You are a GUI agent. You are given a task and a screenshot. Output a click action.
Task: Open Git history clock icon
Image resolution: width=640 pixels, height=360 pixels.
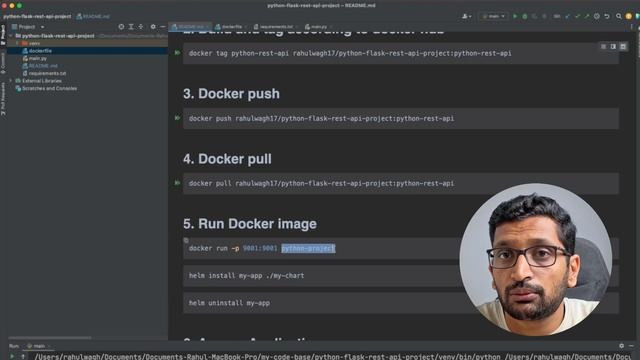pyautogui.click(x=597, y=16)
